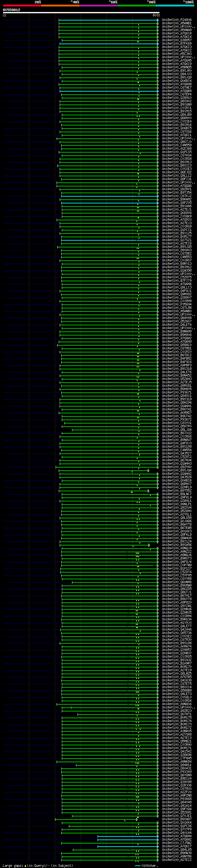Select the UniRef100_Q6UNM6 label
197x868 pixels.
pyautogui.click(x=177, y=582)
